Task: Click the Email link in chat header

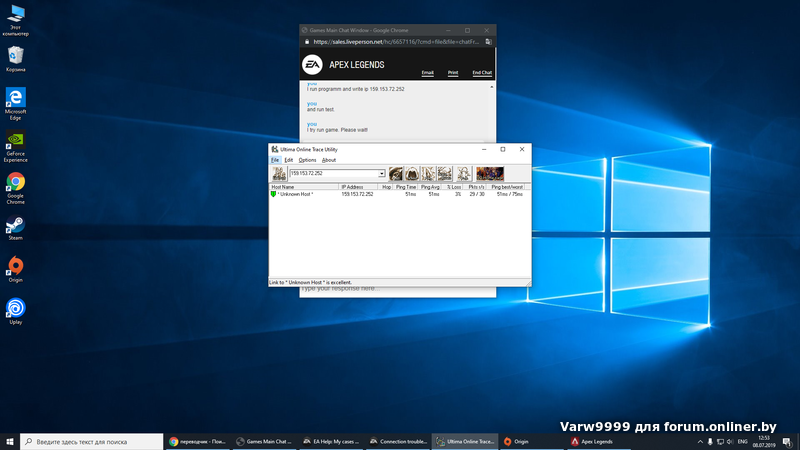Action: (427, 73)
